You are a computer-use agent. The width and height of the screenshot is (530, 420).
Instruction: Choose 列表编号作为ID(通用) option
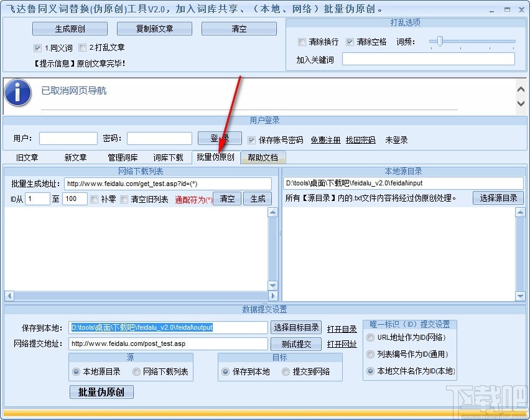tap(371, 354)
